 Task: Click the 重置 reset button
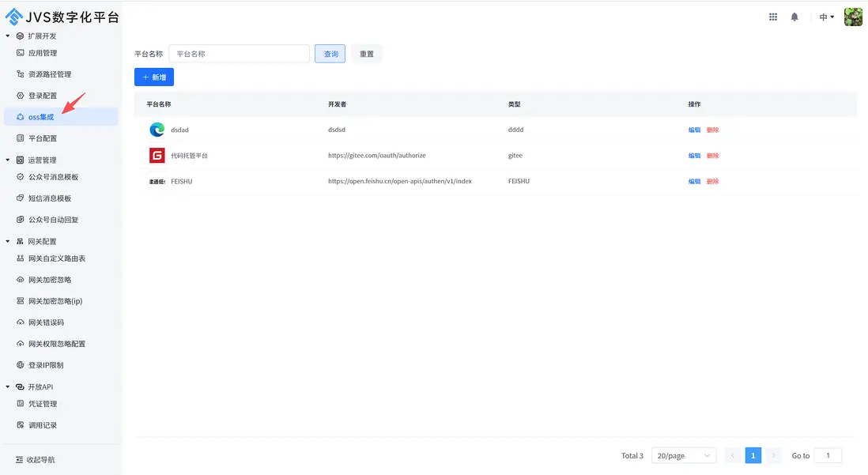[367, 54]
